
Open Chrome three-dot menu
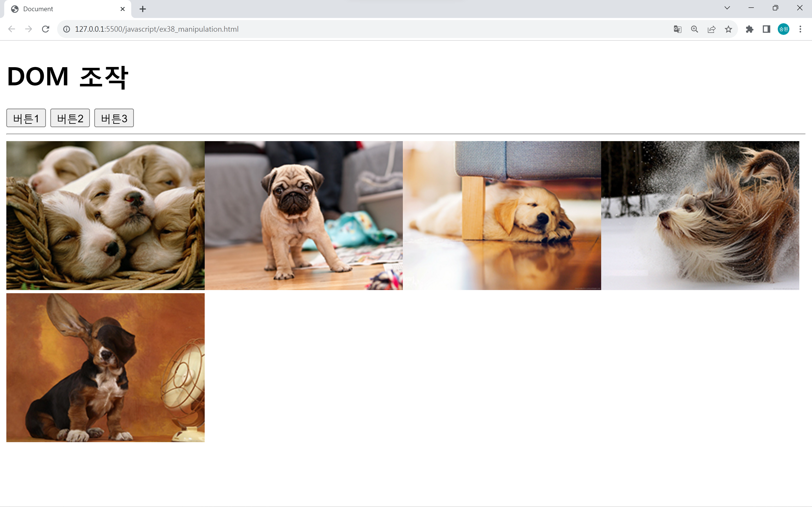(800, 29)
